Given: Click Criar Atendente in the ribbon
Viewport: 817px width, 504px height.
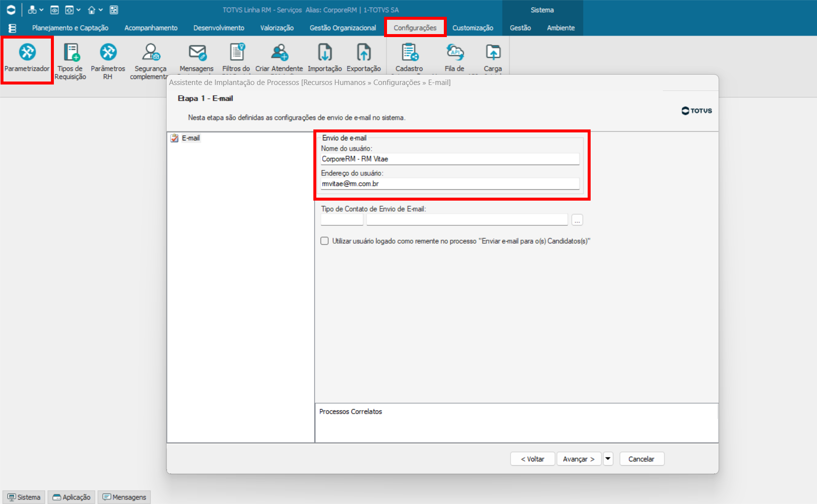Looking at the screenshot, I should pos(279,58).
